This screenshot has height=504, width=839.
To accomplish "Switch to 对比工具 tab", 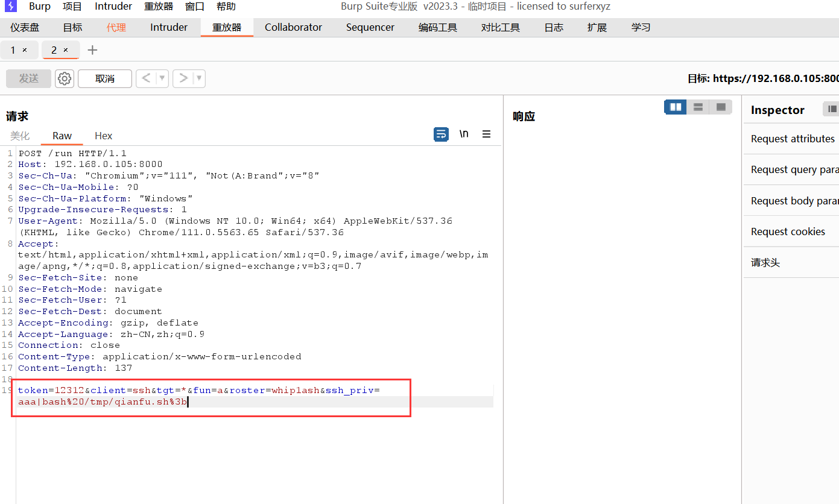I will click(x=501, y=27).
